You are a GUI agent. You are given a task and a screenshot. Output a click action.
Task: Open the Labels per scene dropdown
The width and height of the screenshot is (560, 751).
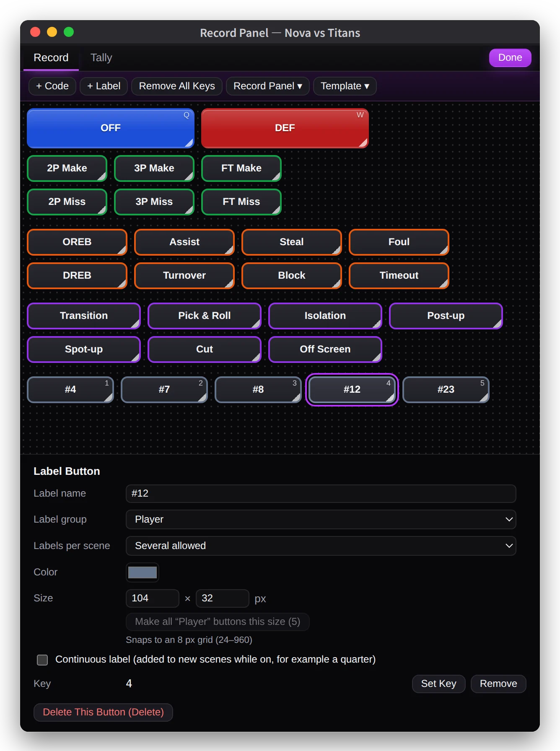coord(321,546)
